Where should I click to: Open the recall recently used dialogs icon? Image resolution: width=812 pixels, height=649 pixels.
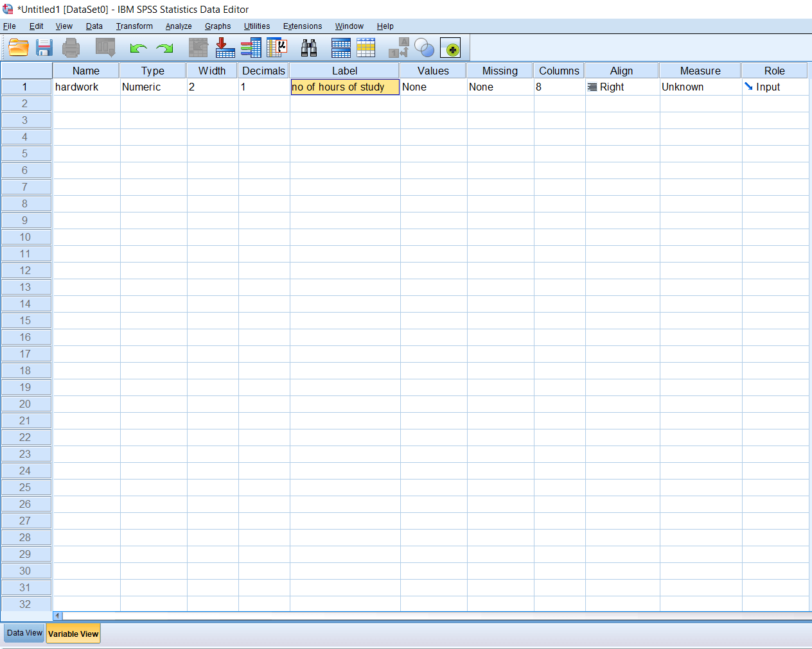point(105,48)
